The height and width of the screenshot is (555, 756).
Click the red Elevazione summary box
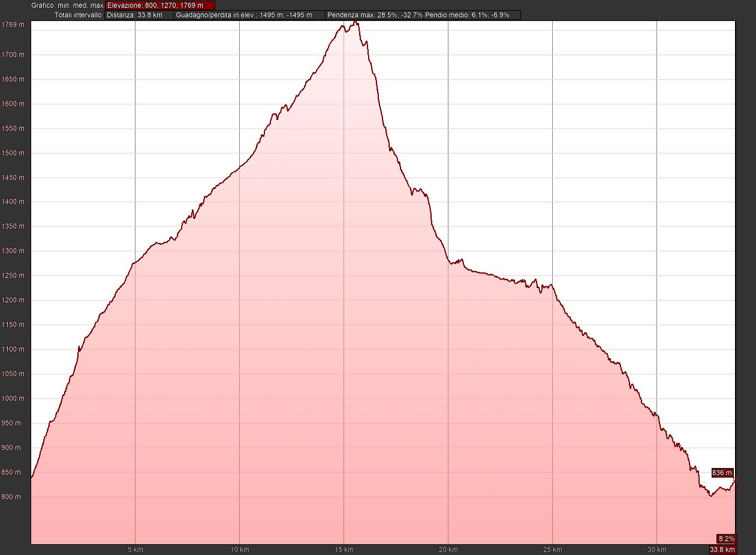click(x=159, y=5)
